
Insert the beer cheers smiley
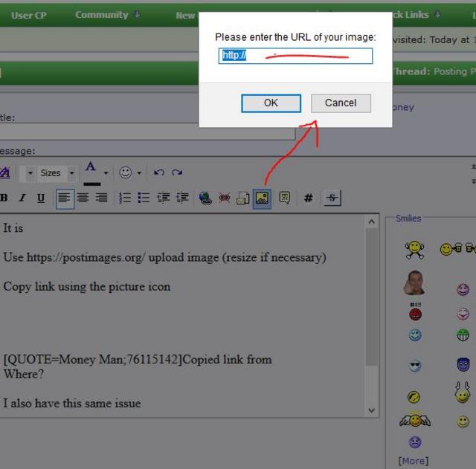click(458, 249)
